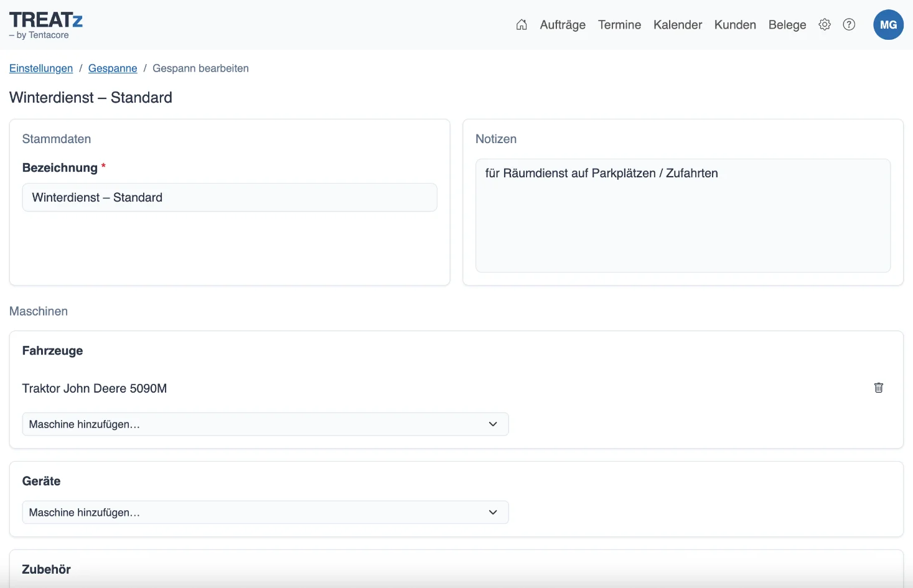Edit the Bezeichnung input field
Screen dimensions: 913x588
(x=230, y=197)
